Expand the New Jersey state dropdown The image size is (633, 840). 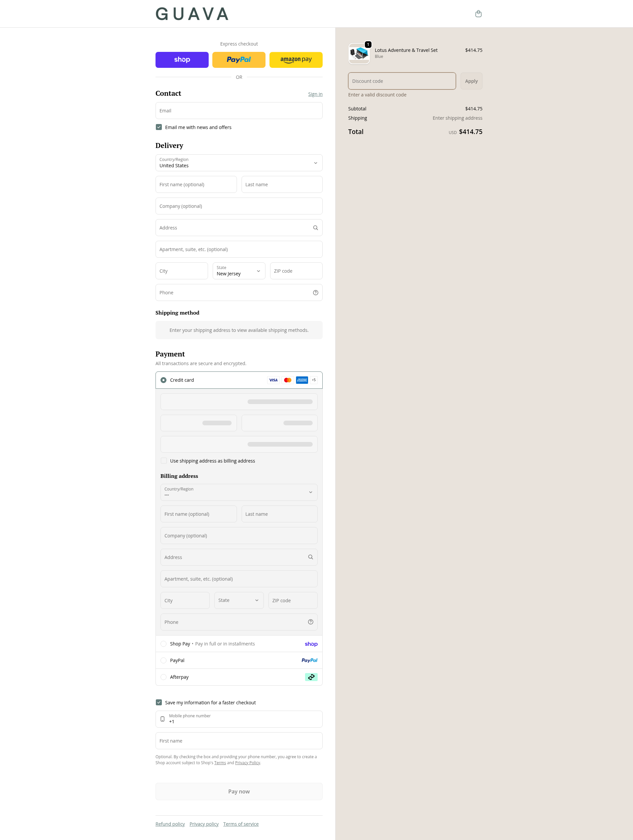239,271
